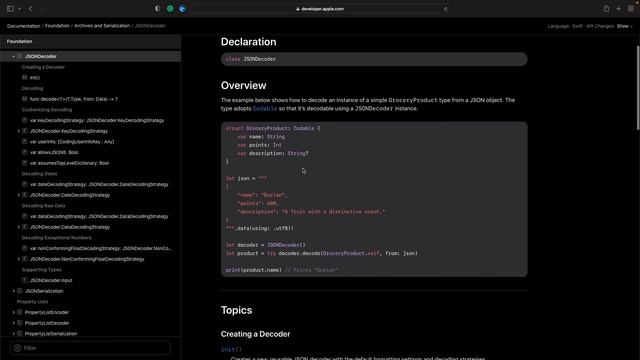Click the JSONDecoder.Input type icon
The width and height of the screenshot is (640, 360).
[24, 280]
